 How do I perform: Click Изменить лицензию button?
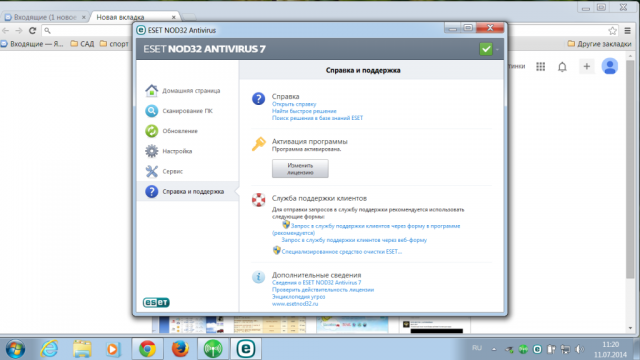coord(300,169)
